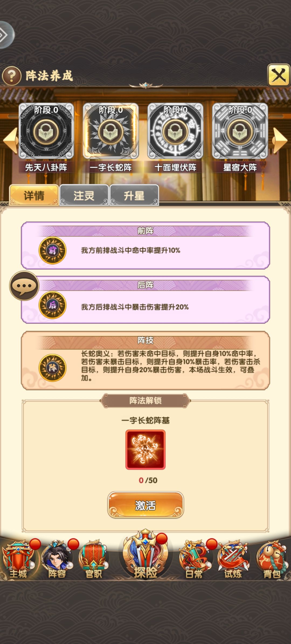The width and height of the screenshot is (291, 644).
Task: Show next formations with right arrow
Action: coord(280,140)
